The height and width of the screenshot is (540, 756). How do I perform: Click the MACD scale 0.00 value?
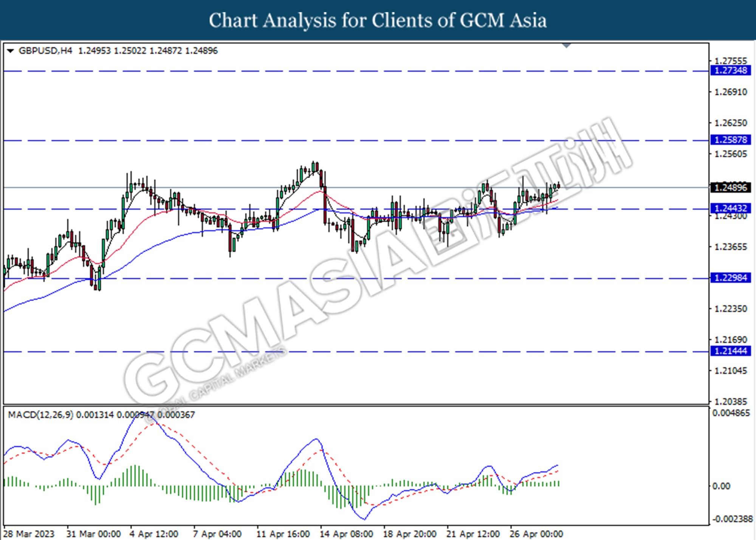click(722, 486)
